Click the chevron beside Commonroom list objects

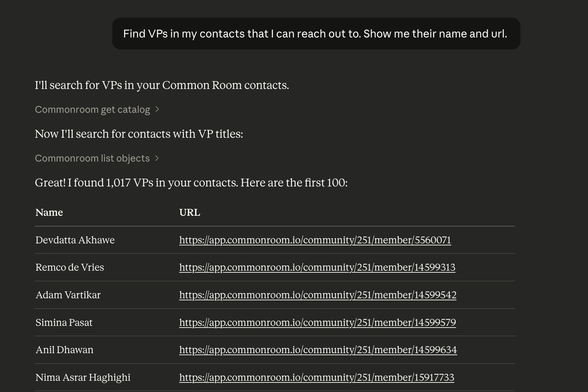click(x=157, y=158)
